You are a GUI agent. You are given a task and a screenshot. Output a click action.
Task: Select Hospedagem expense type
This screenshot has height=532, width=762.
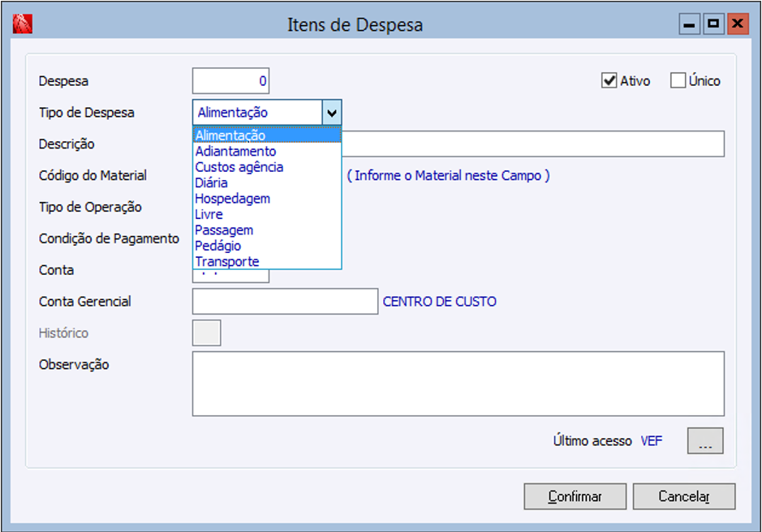[233, 199]
